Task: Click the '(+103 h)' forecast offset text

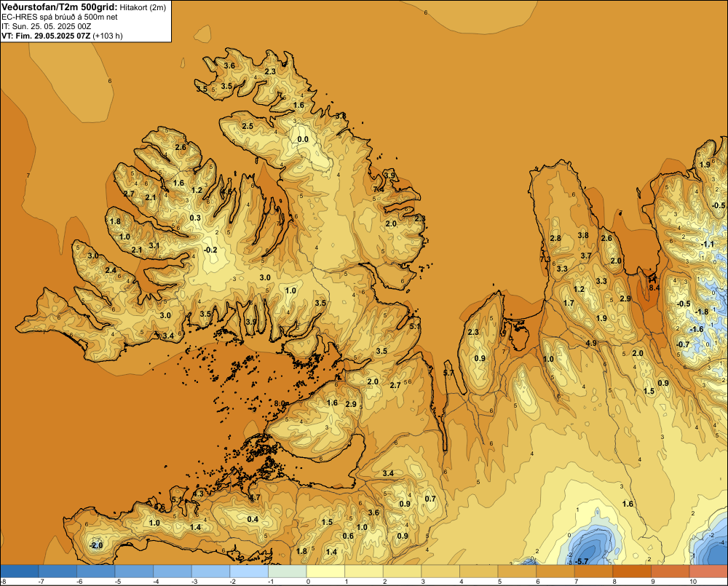Action: [x=108, y=36]
